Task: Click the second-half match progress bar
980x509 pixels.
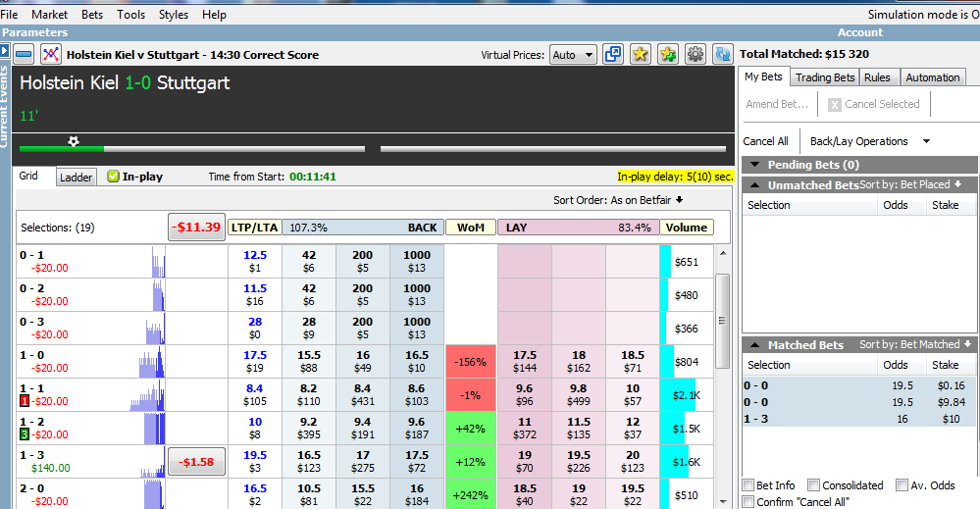Action: (553, 149)
